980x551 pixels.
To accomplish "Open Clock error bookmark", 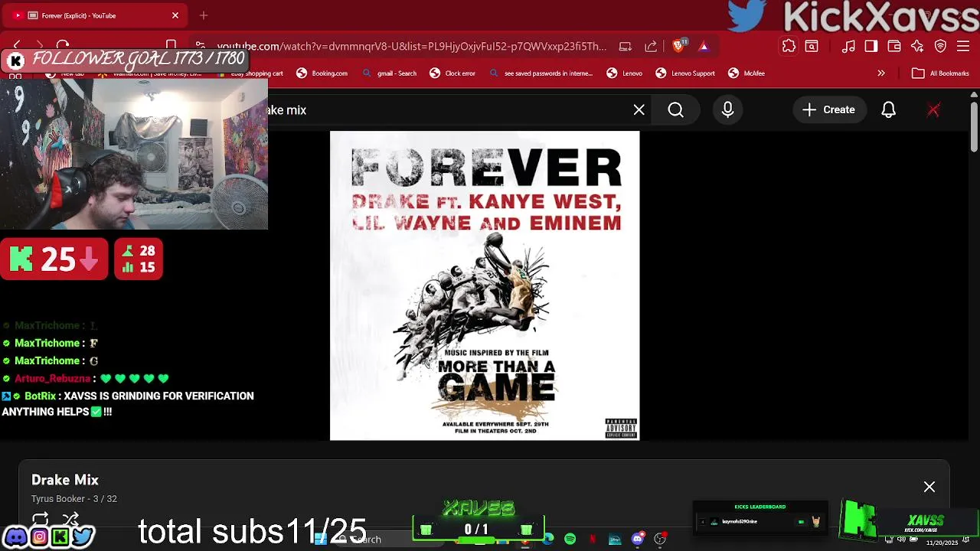I will point(452,73).
